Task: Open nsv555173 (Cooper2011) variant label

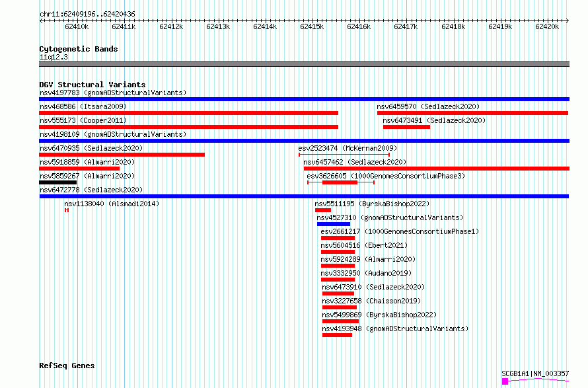Action: (x=83, y=120)
